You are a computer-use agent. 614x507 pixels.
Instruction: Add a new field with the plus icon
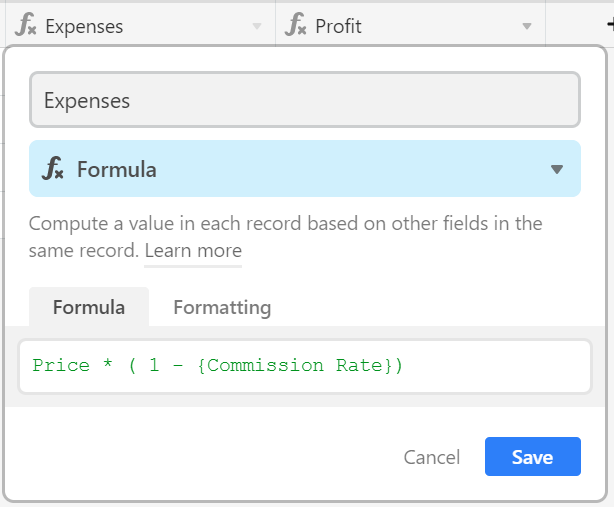pos(610,25)
